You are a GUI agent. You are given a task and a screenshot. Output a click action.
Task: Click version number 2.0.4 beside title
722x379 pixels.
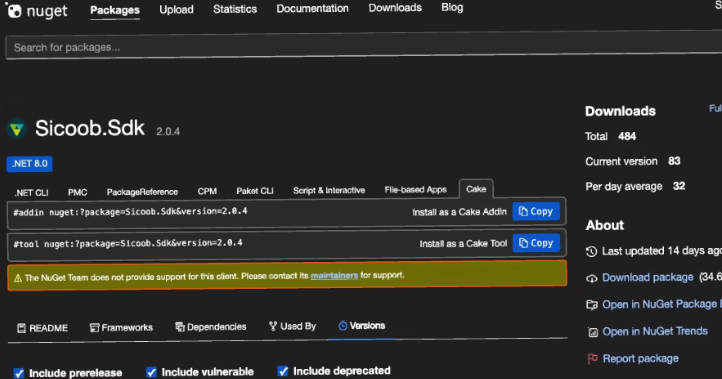tap(168, 132)
